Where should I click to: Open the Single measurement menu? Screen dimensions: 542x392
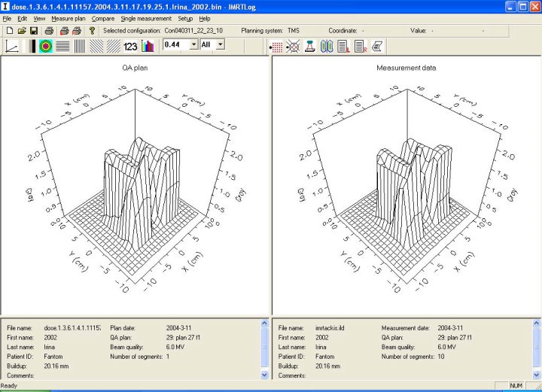click(146, 19)
